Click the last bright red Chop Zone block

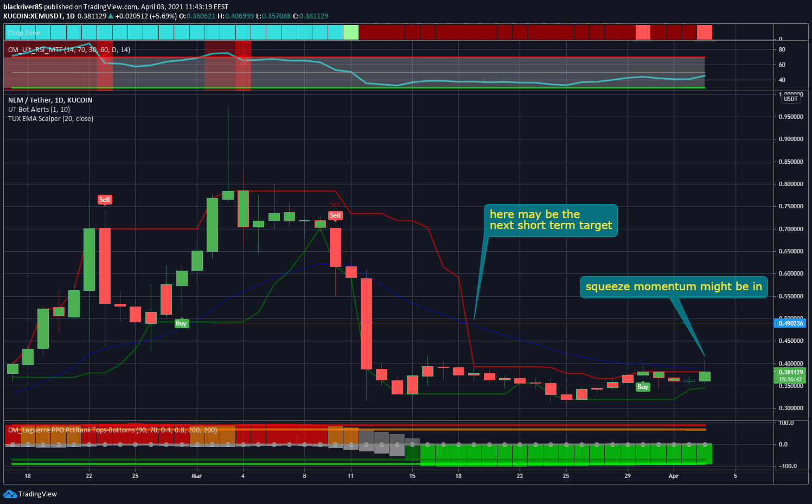(x=704, y=33)
